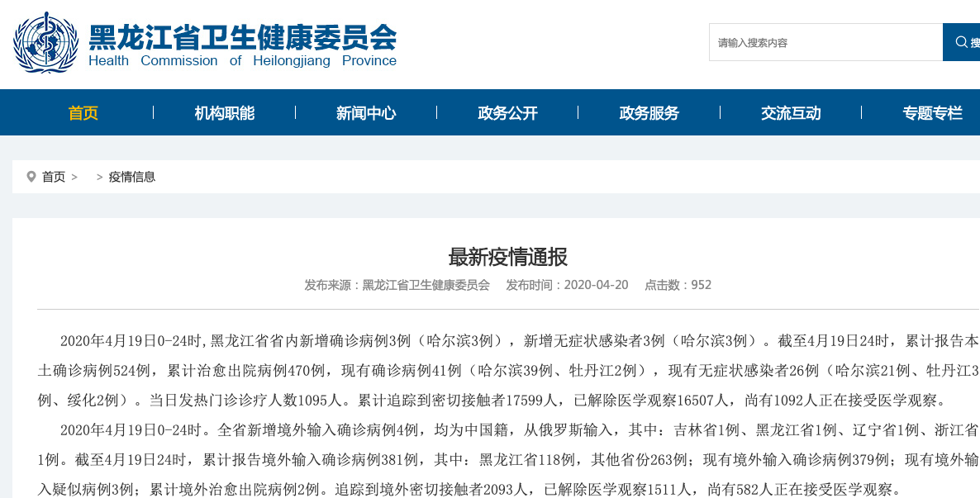This screenshot has width=980, height=498.
Task: Click the 发布来源 source text
Action: point(397,285)
